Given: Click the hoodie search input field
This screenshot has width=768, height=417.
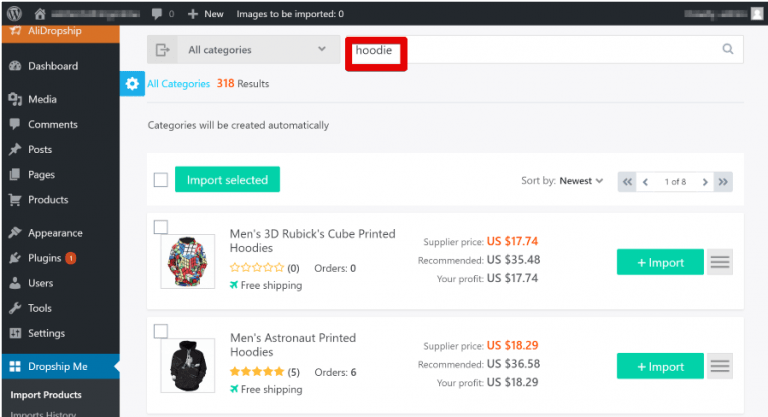Looking at the screenshot, I should (x=544, y=49).
